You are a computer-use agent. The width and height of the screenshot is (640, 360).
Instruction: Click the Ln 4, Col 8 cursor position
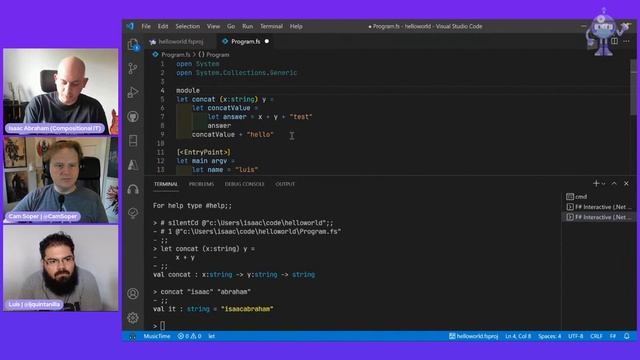click(518, 336)
